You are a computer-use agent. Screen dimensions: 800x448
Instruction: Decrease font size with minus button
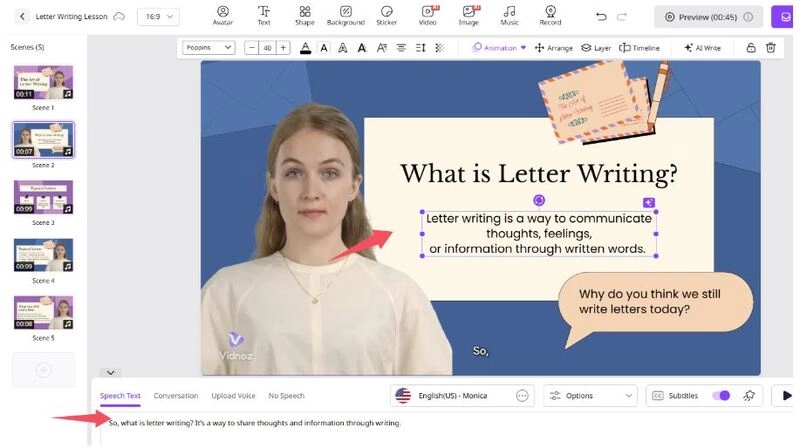coord(251,48)
